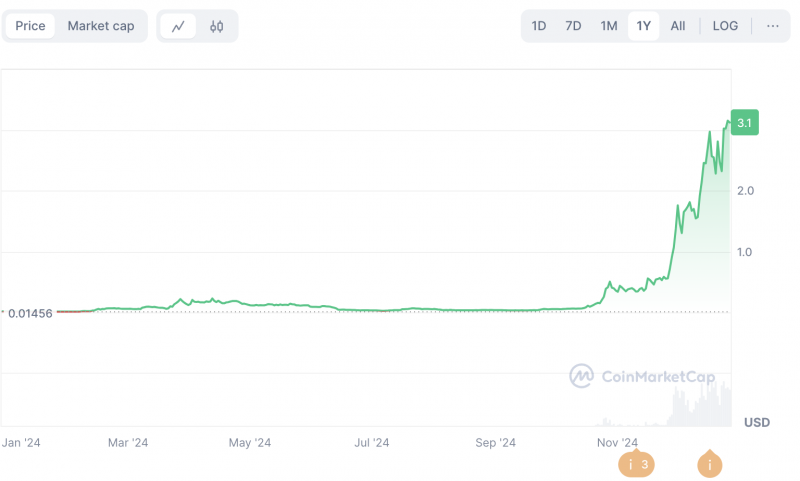Switch to line chart view icon
The height and width of the screenshot is (481, 800).
[178, 26]
